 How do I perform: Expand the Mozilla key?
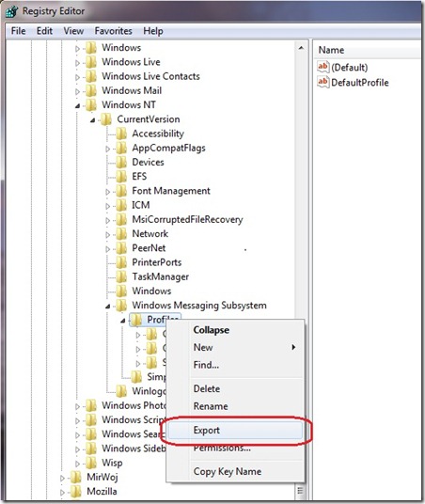(x=62, y=493)
